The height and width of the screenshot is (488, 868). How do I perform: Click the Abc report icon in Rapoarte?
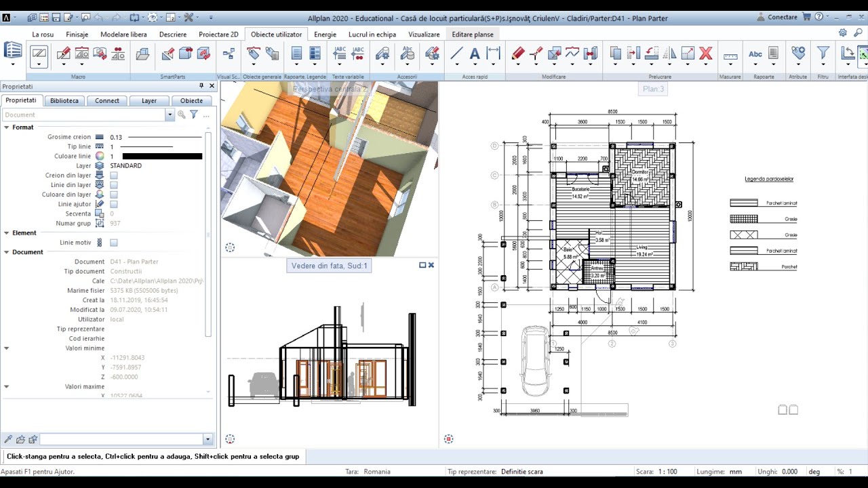tap(755, 54)
